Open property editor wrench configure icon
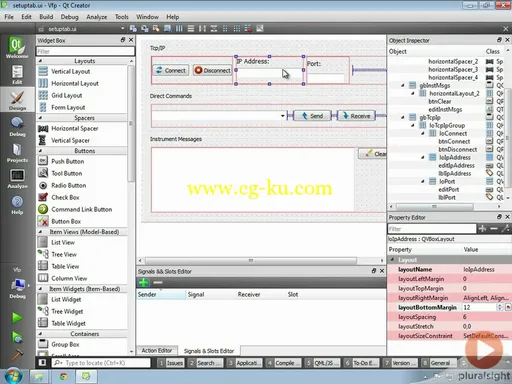This screenshot has width=512, height=384. tap(505, 229)
